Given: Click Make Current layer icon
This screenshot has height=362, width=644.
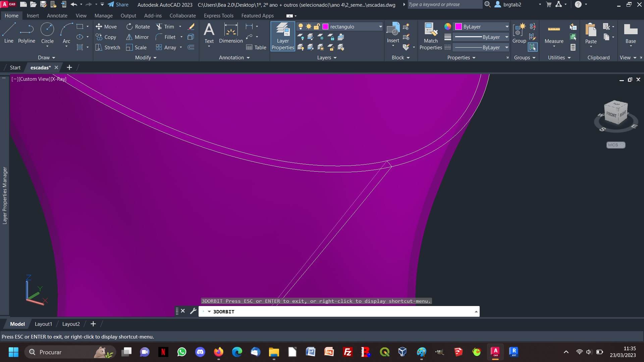Looking at the screenshot, I should pyautogui.click(x=341, y=37).
